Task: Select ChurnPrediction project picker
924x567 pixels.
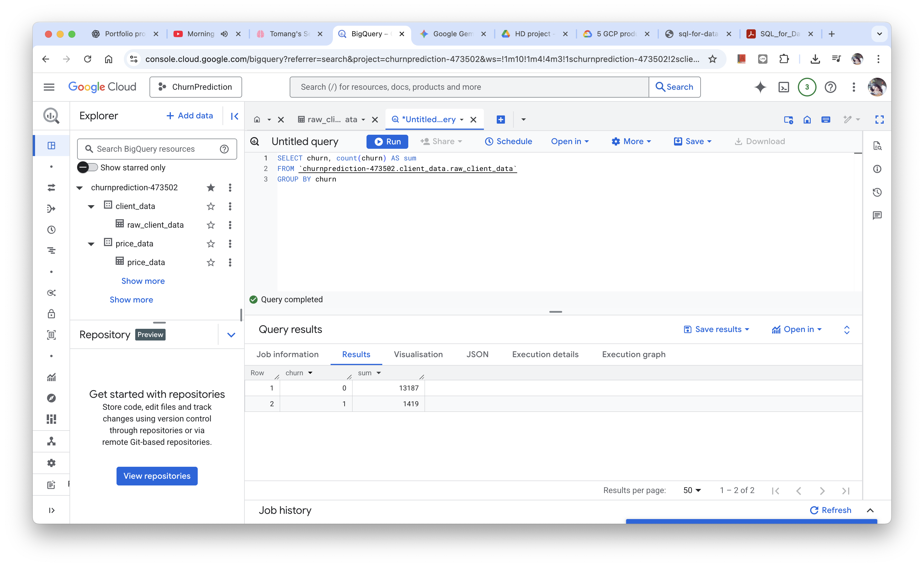Action: [195, 87]
